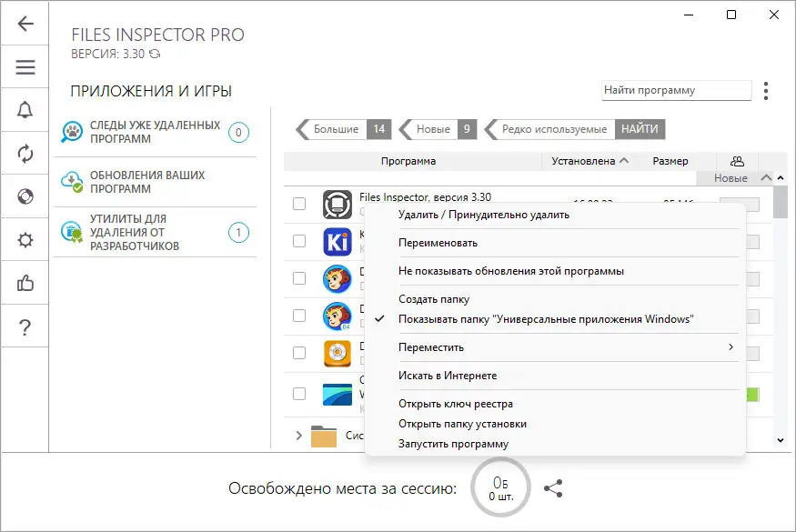
Task: Click the green usage bar indicator
Action: 751,395
